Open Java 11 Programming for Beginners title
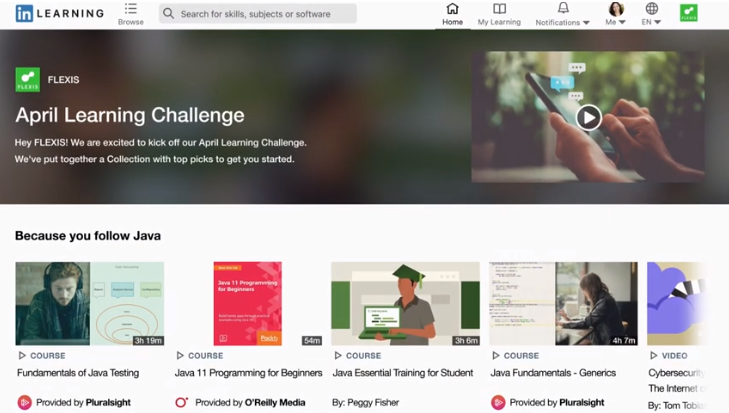The width and height of the screenshot is (729, 413). (248, 373)
